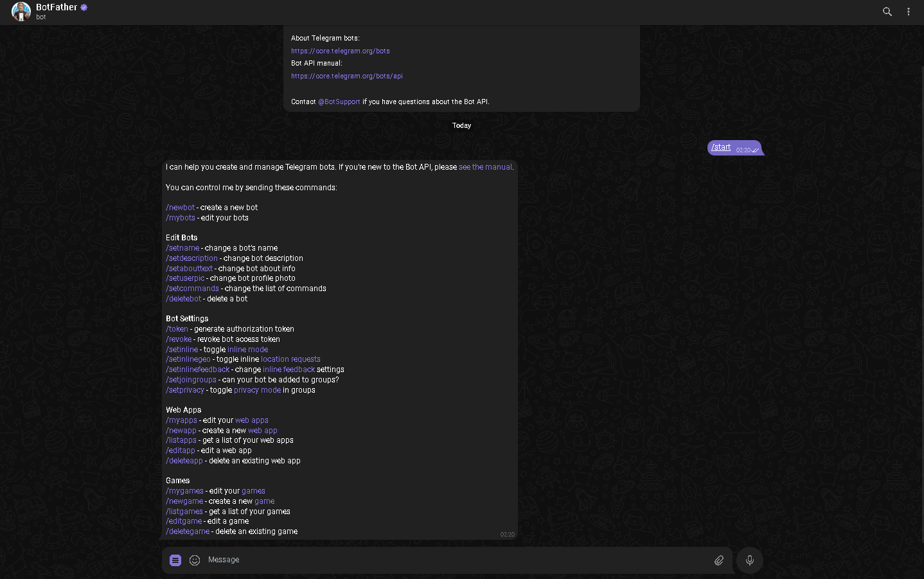Select the /newapp command
924x579 pixels.
pyautogui.click(x=181, y=431)
